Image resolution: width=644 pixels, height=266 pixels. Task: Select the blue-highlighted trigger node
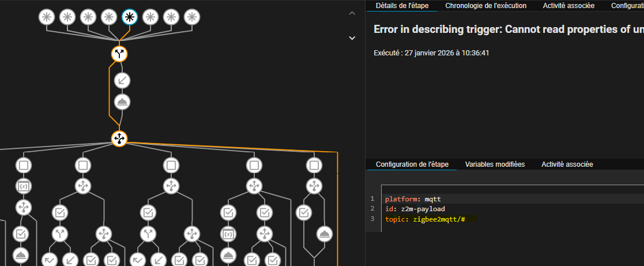130,17
